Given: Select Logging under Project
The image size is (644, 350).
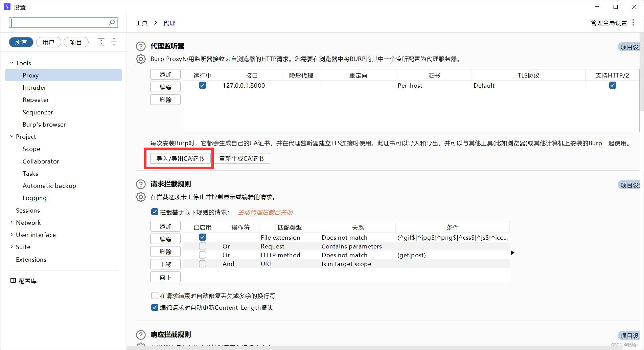Looking at the screenshot, I should point(34,198).
